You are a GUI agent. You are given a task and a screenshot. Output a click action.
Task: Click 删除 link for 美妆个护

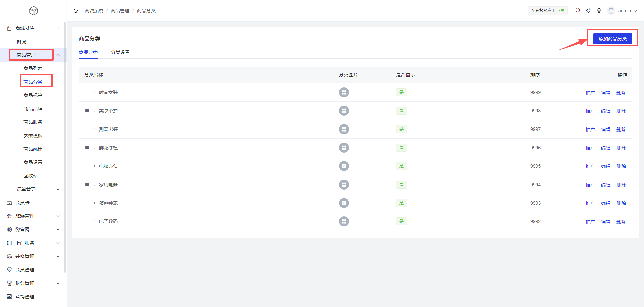pos(621,111)
